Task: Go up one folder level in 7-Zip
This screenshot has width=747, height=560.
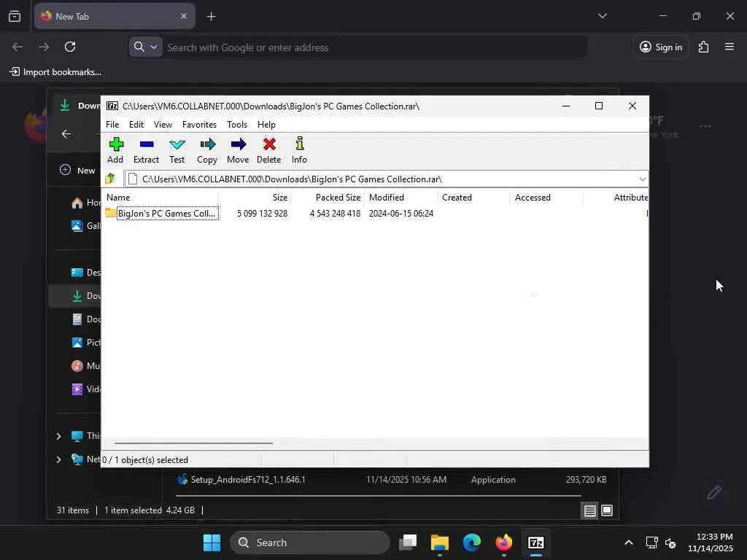Action: 111,179
